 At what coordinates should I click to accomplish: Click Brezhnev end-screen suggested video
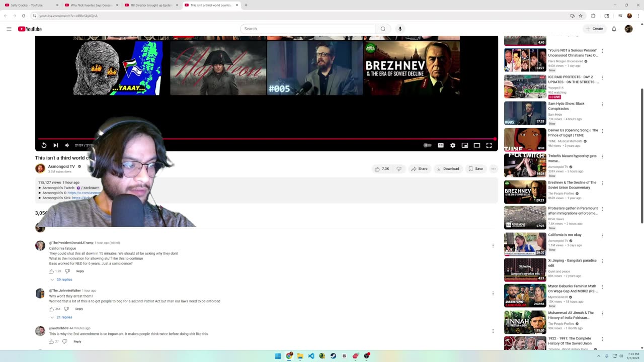pos(412,68)
